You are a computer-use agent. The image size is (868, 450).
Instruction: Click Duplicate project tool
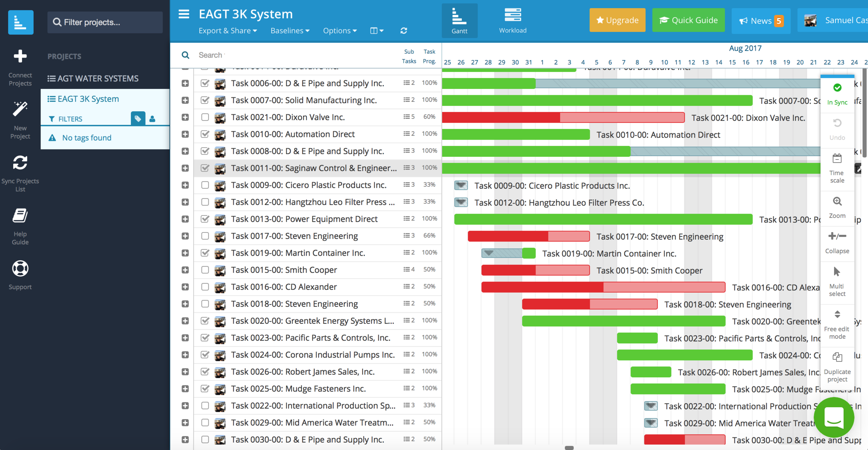837,367
